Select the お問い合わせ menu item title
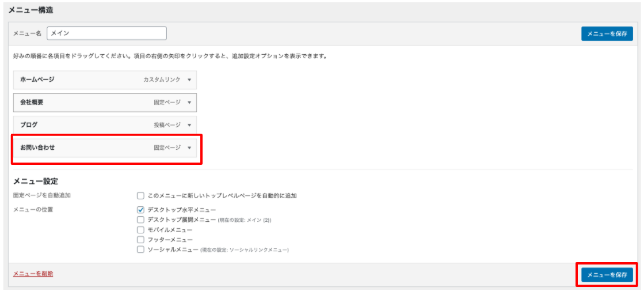Viewport: 644px width, 291px height. [x=37, y=148]
